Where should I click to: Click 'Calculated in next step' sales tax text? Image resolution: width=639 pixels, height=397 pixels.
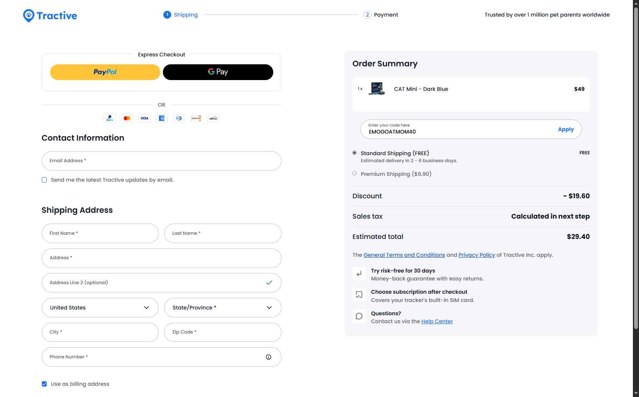[551, 216]
